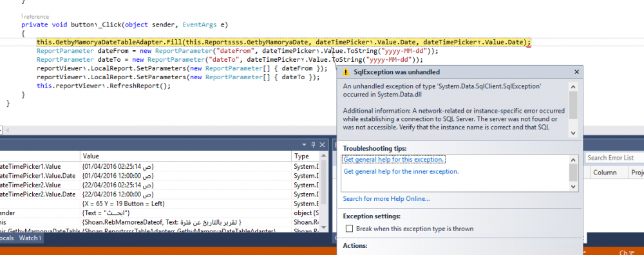The image size is (644, 255).
Task: Click in the Search Error List field
Action: 614,158
